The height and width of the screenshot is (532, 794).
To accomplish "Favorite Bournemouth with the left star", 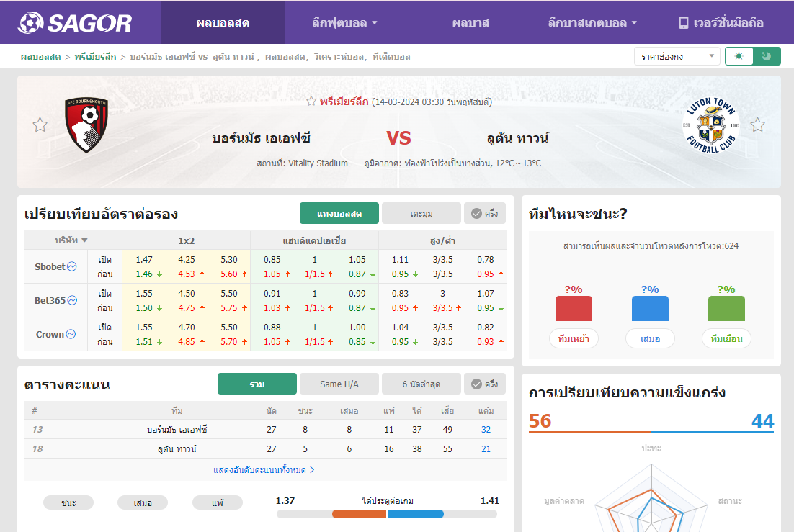I will [x=40, y=125].
